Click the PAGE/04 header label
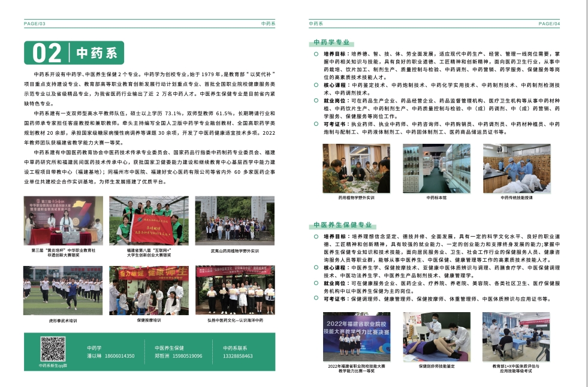 pos(549,23)
